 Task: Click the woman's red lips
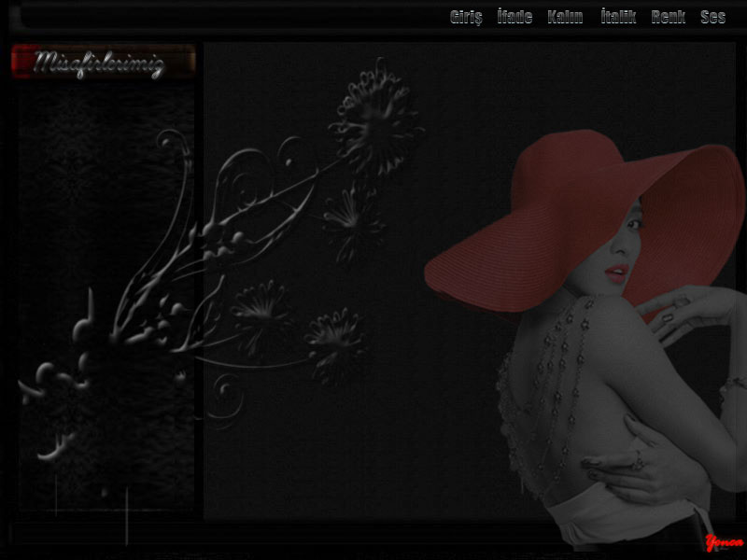(x=615, y=273)
